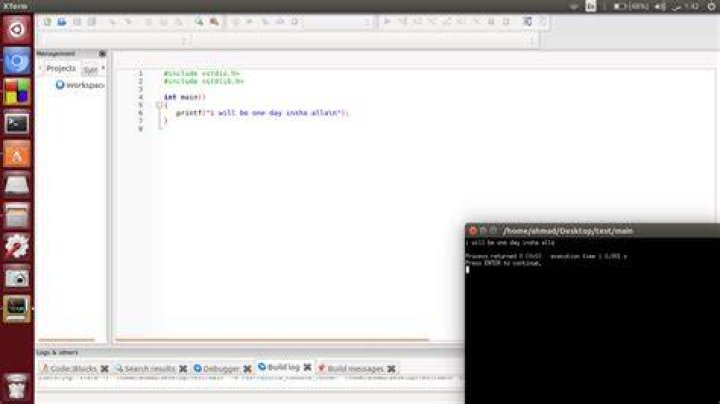Close the terminal window /home/ahmad/Desktop/test/main
Image resolution: width=720 pixels, height=404 pixels.
click(x=472, y=230)
